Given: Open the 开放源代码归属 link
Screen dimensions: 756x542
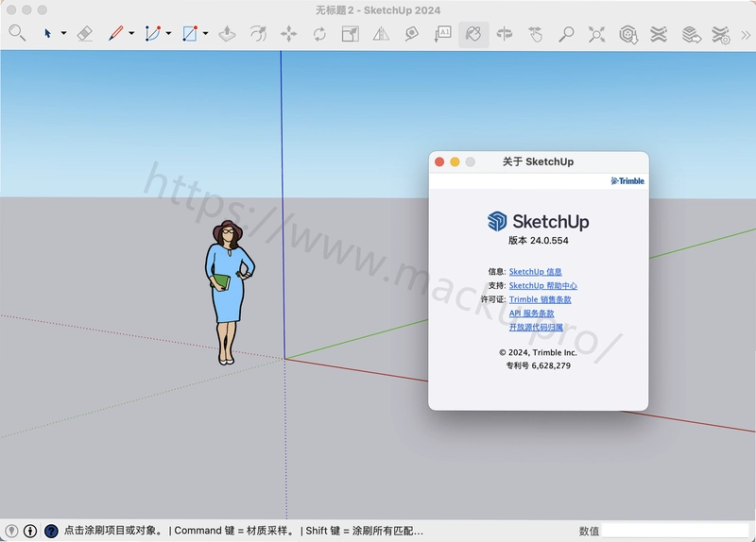Looking at the screenshot, I should pos(536,327).
